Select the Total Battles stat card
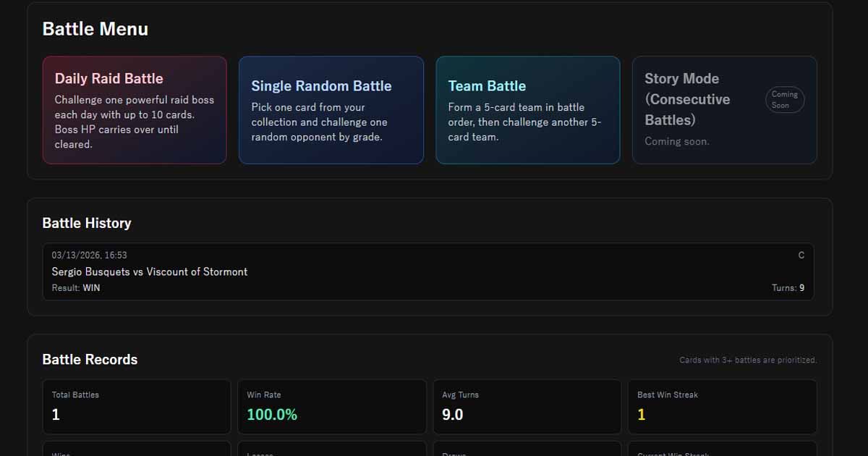Viewport: 868px width, 456px height. click(x=137, y=406)
